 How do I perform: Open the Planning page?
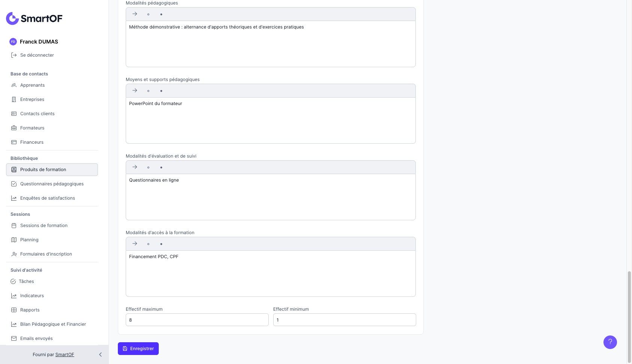tap(29, 240)
